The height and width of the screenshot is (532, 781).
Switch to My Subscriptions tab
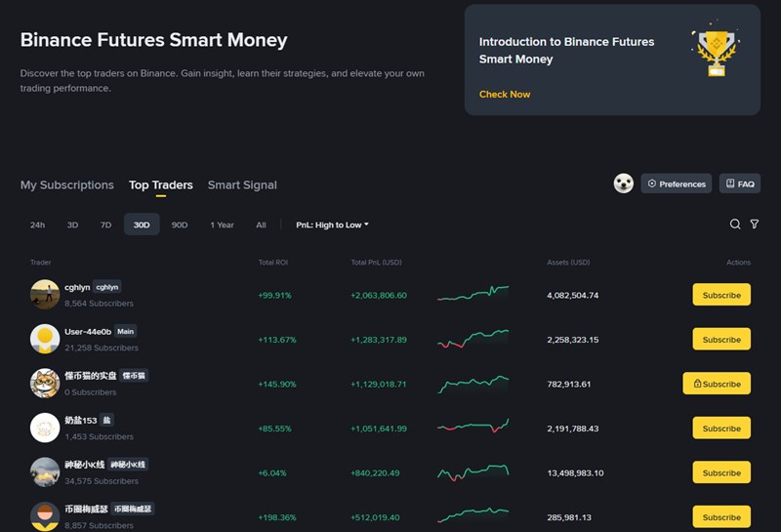tap(67, 184)
